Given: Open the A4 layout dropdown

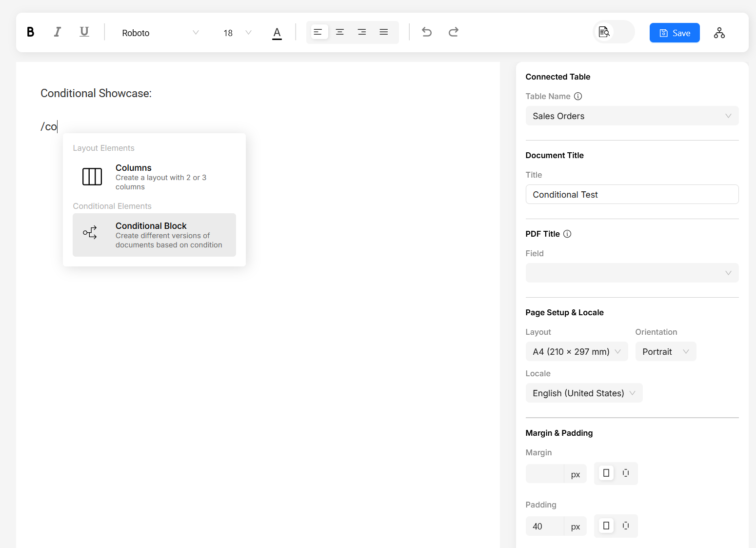Looking at the screenshot, I should (x=577, y=351).
